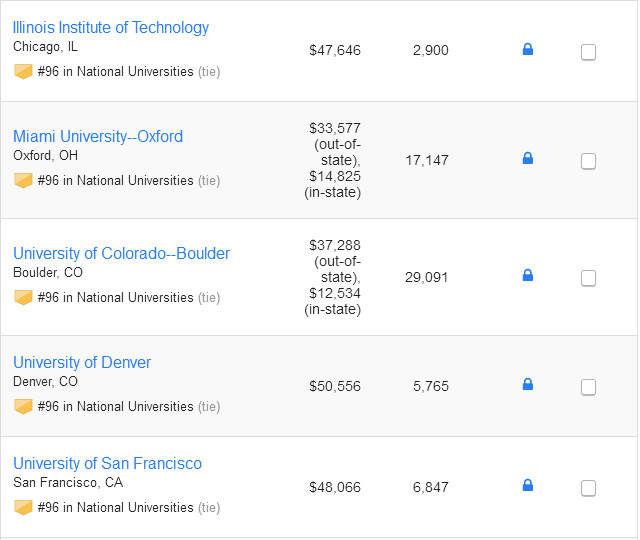Mark the University of San Francisco checkbox
The image size is (640, 540).
pos(589,488)
